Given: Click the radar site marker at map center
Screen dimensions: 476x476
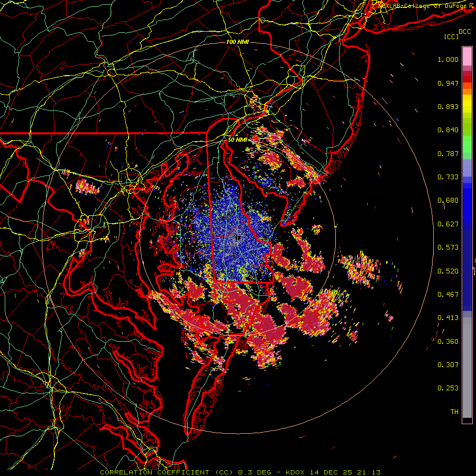Looking at the screenshot, I should [x=239, y=237].
